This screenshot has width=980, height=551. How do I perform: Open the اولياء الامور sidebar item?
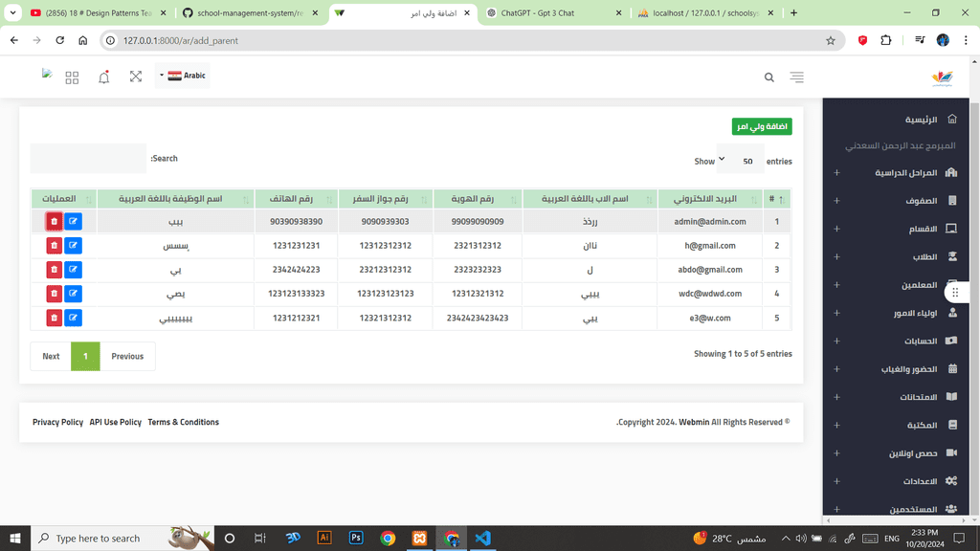(896, 313)
